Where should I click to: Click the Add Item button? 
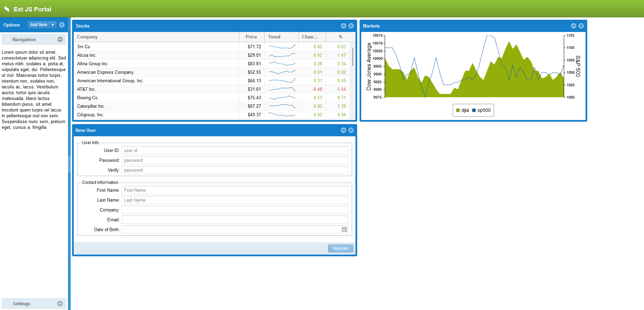[38, 25]
